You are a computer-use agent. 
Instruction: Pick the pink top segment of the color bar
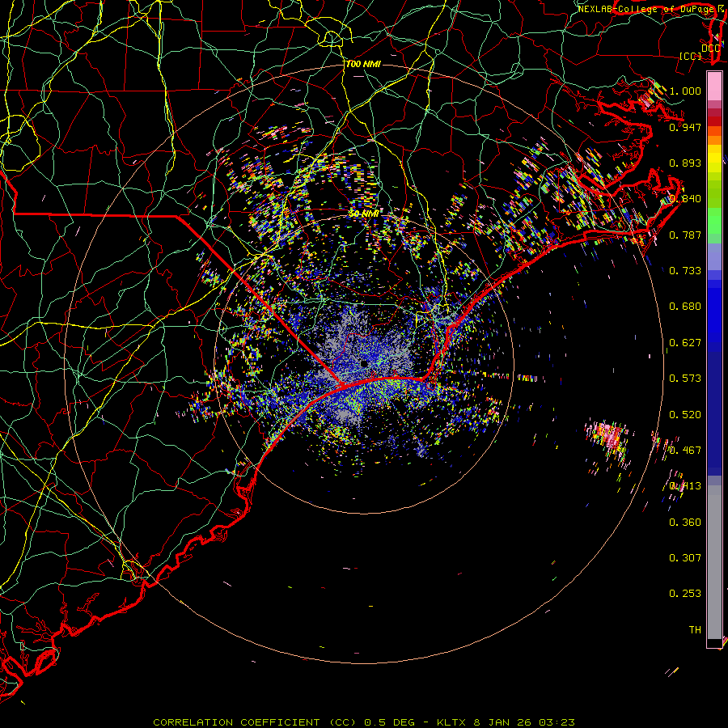(x=714, y=87)
